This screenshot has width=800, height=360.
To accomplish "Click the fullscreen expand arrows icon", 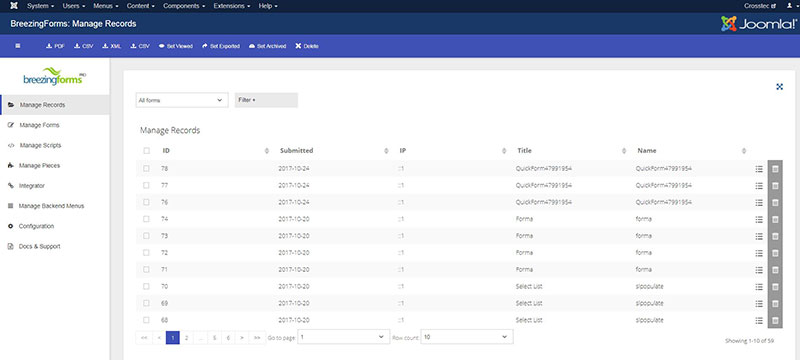I will 779,87.
